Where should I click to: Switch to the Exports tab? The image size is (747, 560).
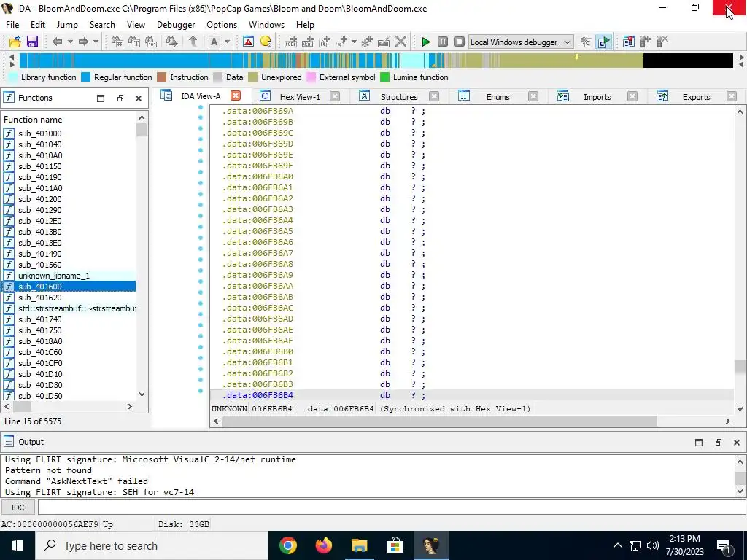coord(696,97)
